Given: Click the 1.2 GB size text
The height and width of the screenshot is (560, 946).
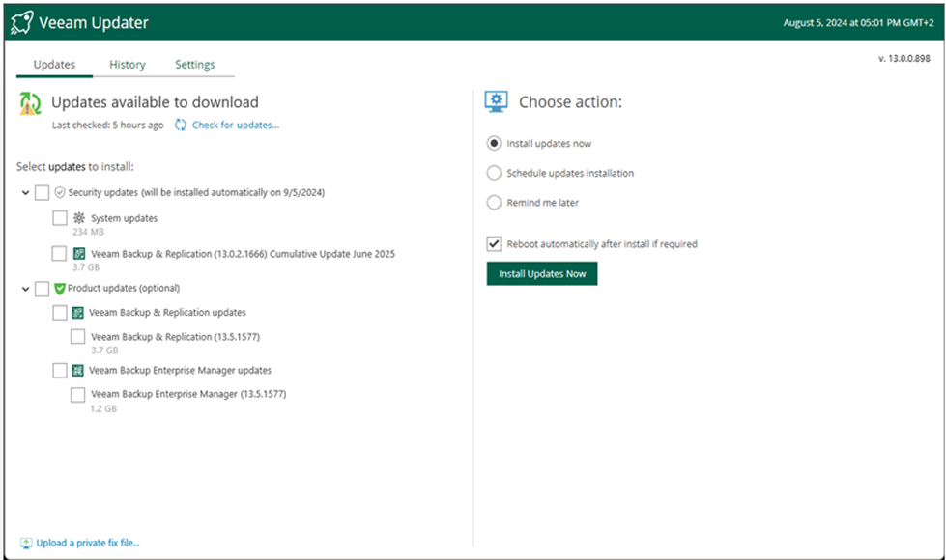Looking at the screenshot, I should click(103, 408).
